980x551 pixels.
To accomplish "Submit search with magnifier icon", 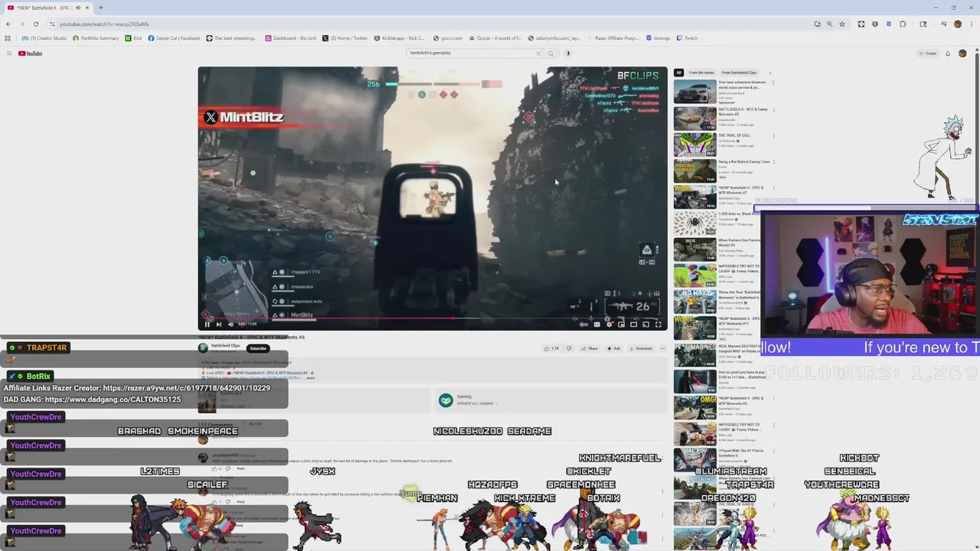I will 550,54.
